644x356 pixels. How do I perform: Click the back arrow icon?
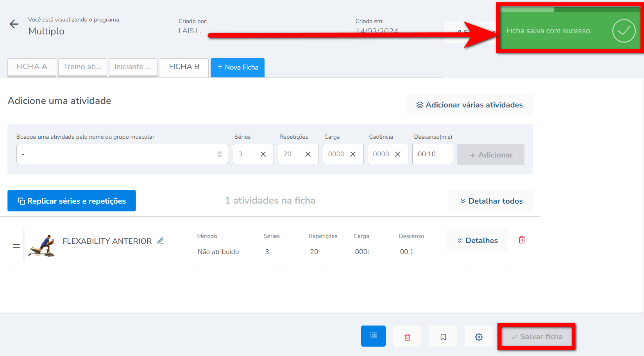(14, 24)
